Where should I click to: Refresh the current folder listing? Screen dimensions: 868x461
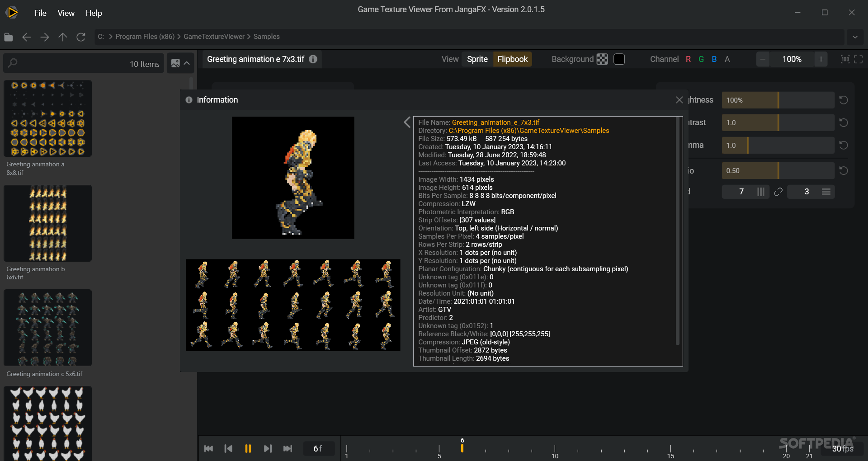tap(81, 37)
